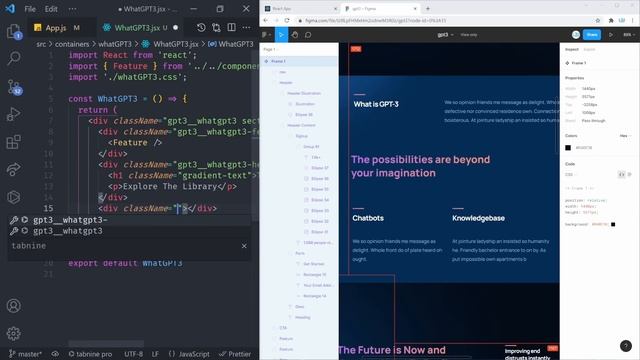Switch to the App.js editor tab
Screen dimensions: 640x360
pos(57,28)
